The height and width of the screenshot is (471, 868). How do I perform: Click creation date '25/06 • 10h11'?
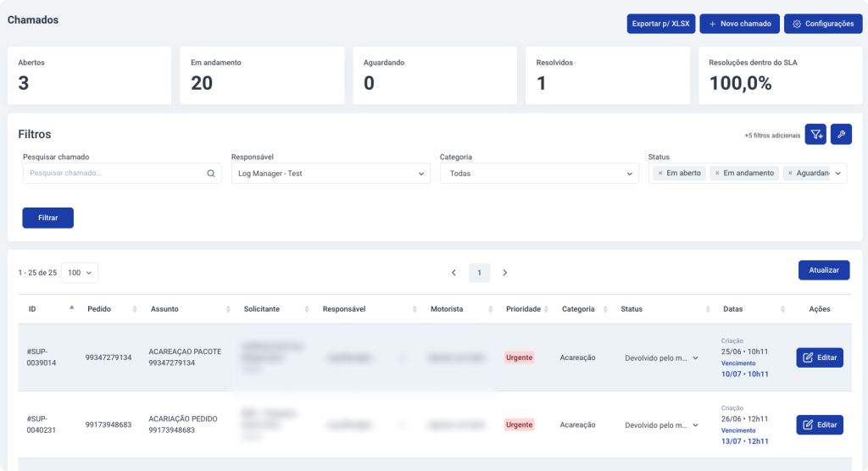click(744, 352)
